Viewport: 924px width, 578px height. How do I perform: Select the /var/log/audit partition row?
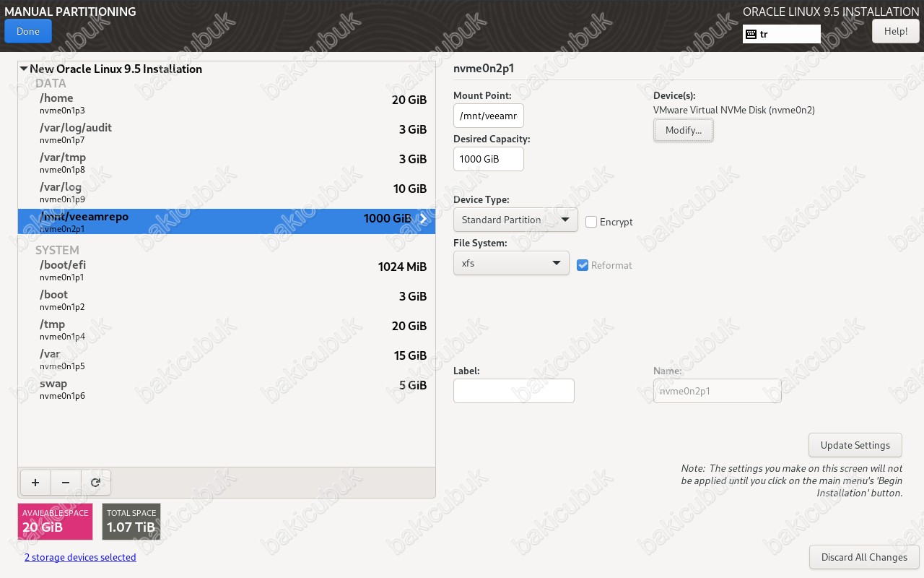coord(227,133)
